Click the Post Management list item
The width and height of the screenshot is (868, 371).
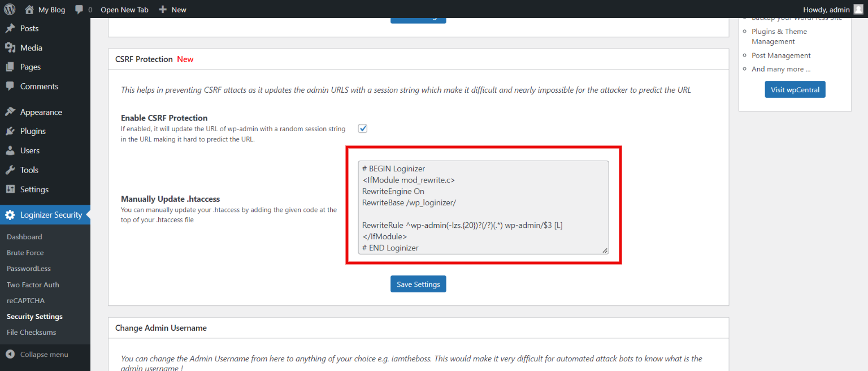(x=781, y=55)
